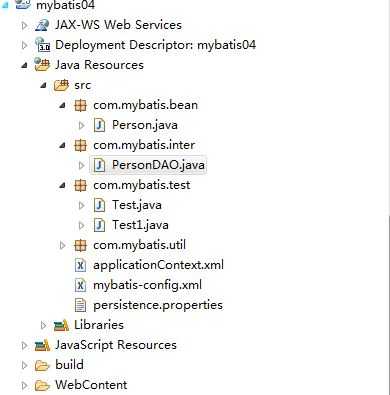Collapse the Java Resources node
This screenshot has width=390, height=395.
pyautogui.click(x=24, y=65)
